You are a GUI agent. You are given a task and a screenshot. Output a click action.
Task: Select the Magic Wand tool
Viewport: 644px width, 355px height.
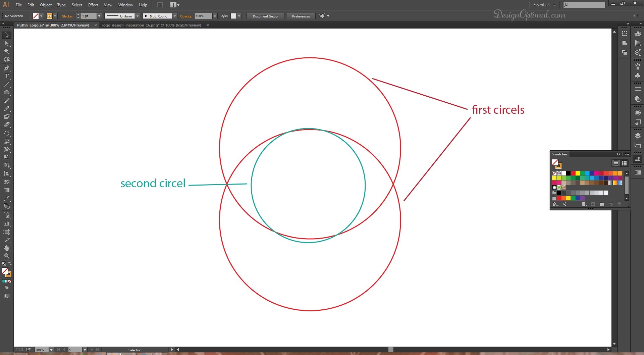[x=7, y=51]
